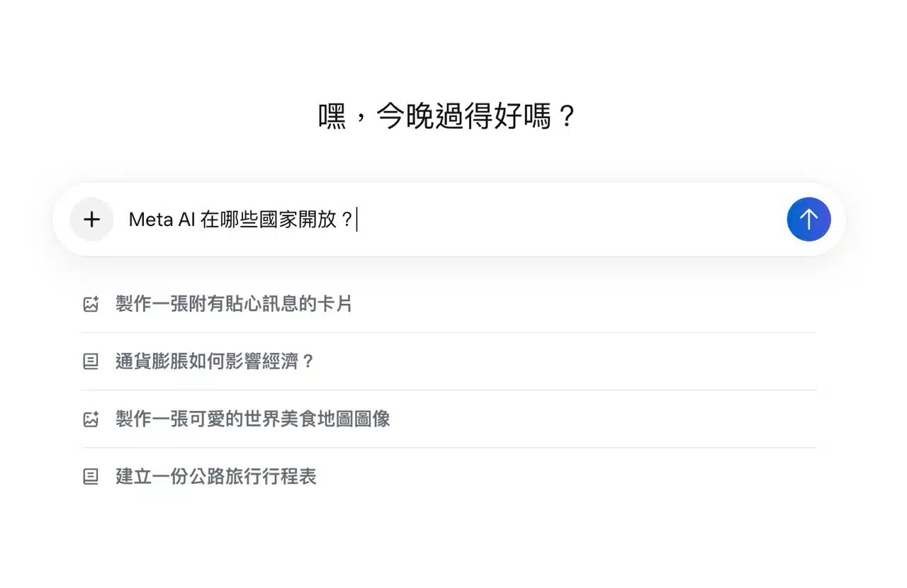Click empty space right of the typed question
907x588 pixels.
pyautogui.click(x=567, y=220)
